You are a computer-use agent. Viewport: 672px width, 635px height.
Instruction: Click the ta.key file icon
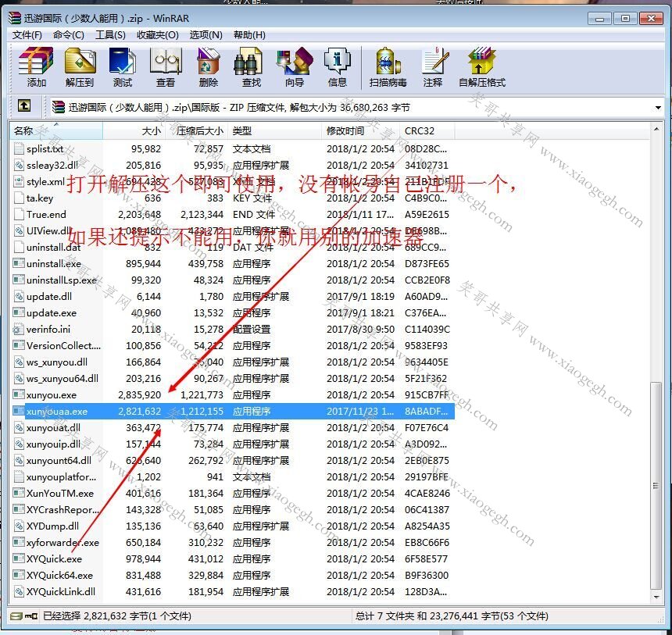point(19,198)
